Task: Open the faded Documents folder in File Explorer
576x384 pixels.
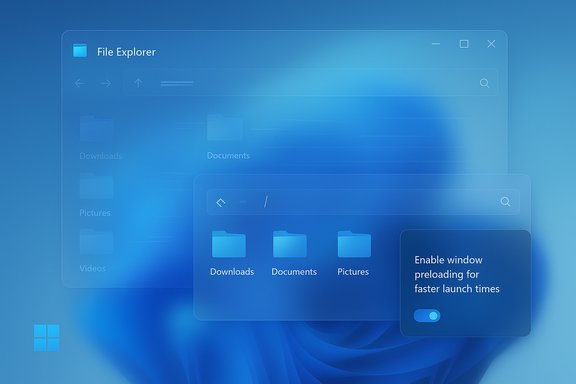Action: (x=225, y=128)
